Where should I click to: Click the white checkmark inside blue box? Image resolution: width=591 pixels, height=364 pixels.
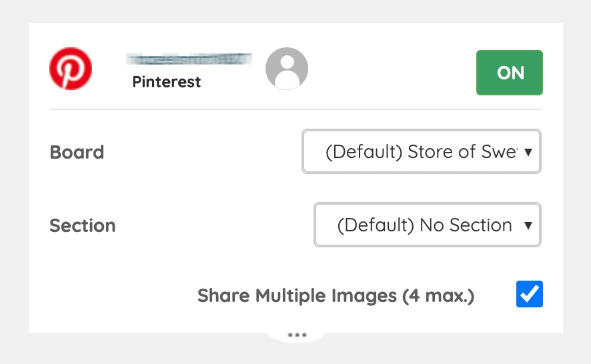[x=530, y=294]
